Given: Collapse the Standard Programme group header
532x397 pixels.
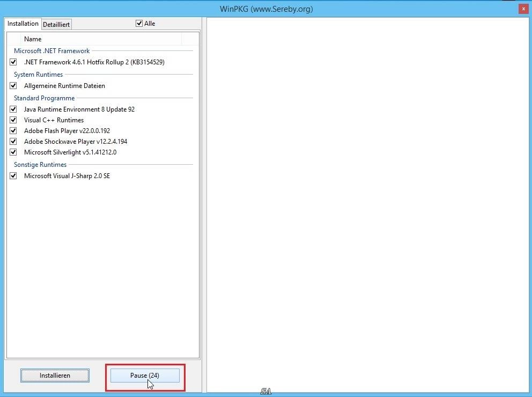Looking at the screenshot, I should (44, 98).
